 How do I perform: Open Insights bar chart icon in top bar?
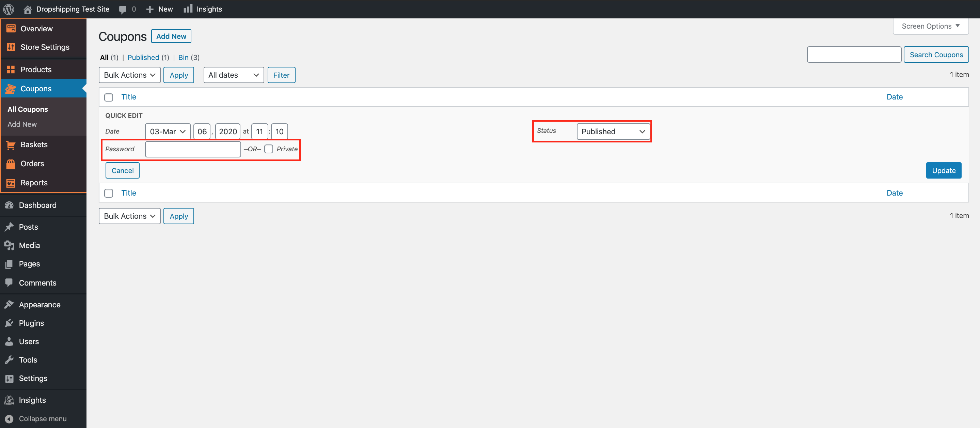pyautogui.click(x=188, y=9)
